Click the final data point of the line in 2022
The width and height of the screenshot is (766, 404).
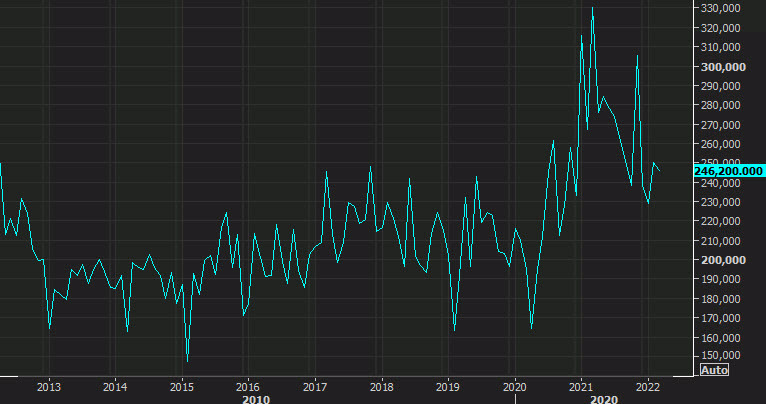659,171
